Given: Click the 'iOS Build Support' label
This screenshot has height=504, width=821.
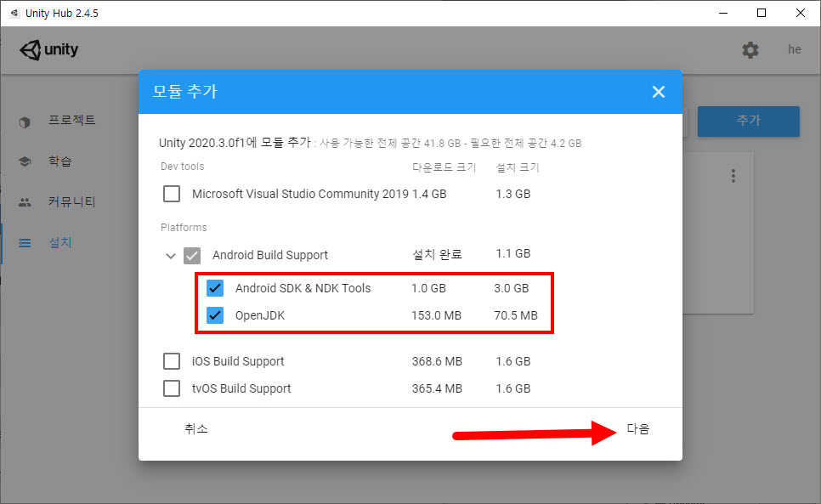Looking at the screenshot, I should 238,362.
